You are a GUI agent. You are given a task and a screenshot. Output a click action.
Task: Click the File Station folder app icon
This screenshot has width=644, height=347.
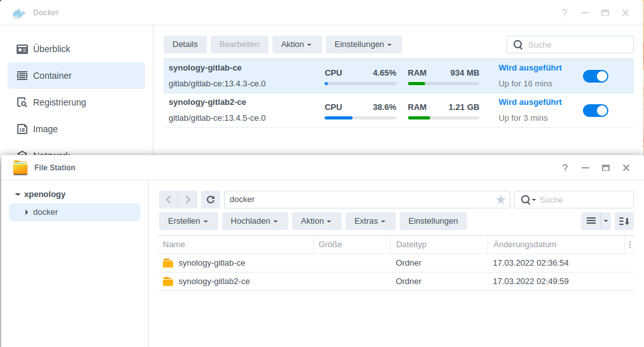[20, 168]
